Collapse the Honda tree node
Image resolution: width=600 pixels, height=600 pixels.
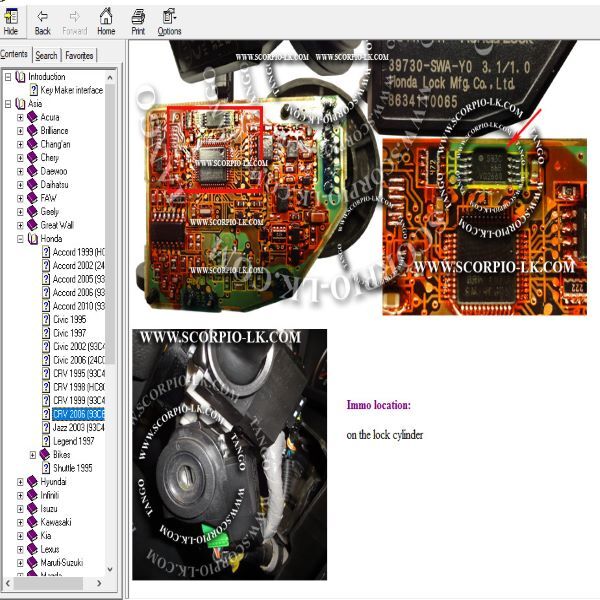click(x=20, y=239)
